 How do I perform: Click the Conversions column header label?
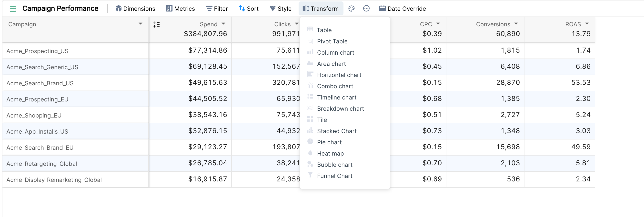[x=493, y=24]
